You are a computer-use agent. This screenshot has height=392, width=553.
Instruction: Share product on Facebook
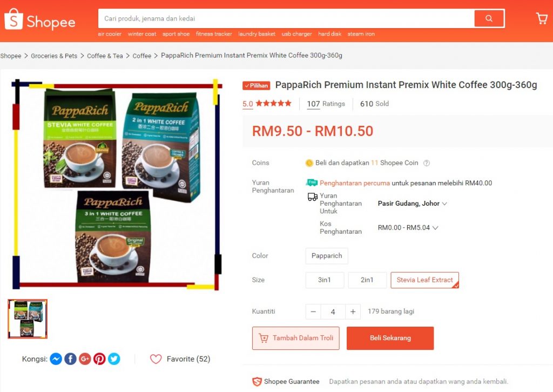click(x=70, y=359)
